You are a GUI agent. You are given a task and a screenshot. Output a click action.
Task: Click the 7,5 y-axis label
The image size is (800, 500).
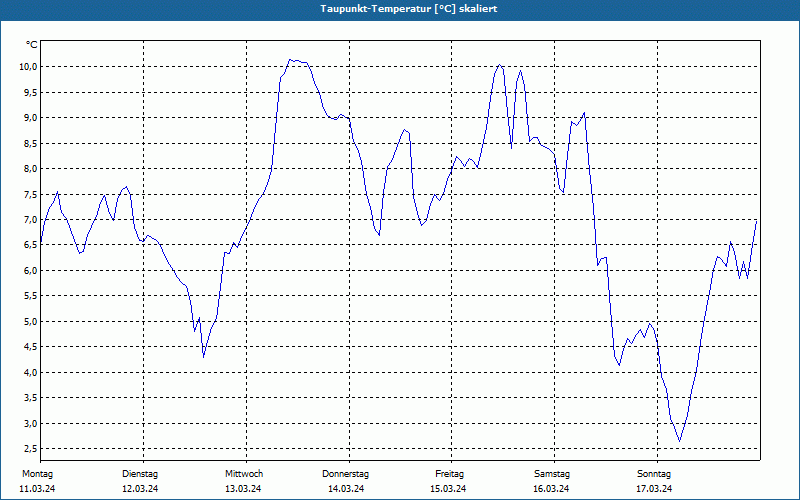coord(31,194)
